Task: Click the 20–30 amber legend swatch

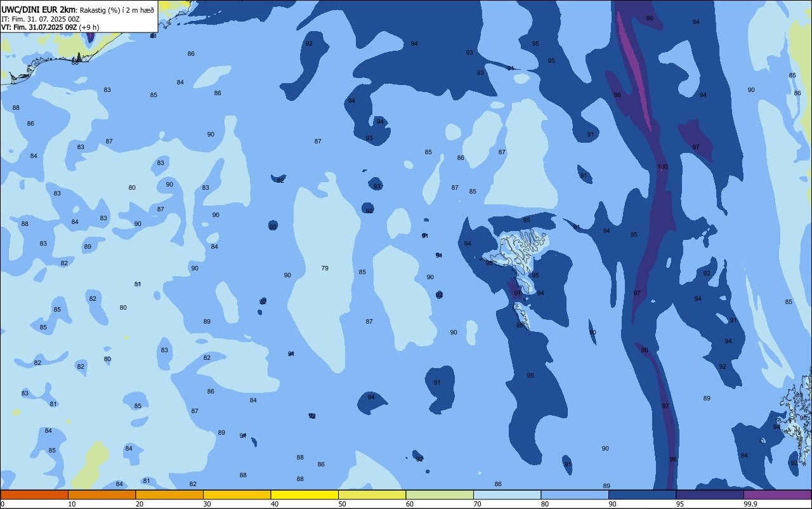Action: point(169,494)
